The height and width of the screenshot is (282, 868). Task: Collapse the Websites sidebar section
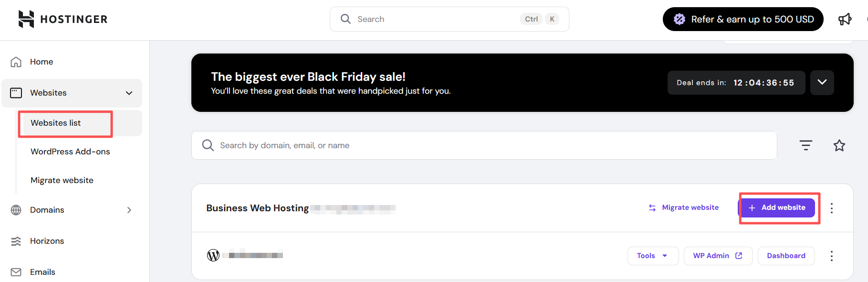coord(129,93)
